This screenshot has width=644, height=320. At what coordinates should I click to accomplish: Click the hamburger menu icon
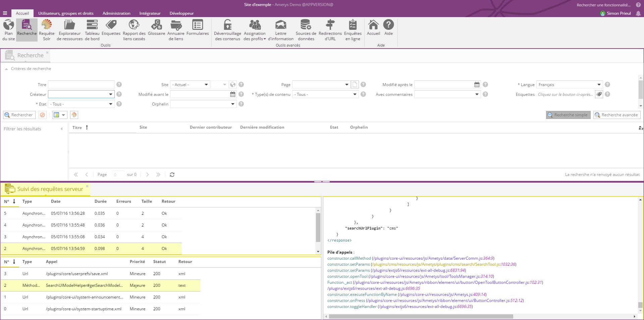(5, 13)
